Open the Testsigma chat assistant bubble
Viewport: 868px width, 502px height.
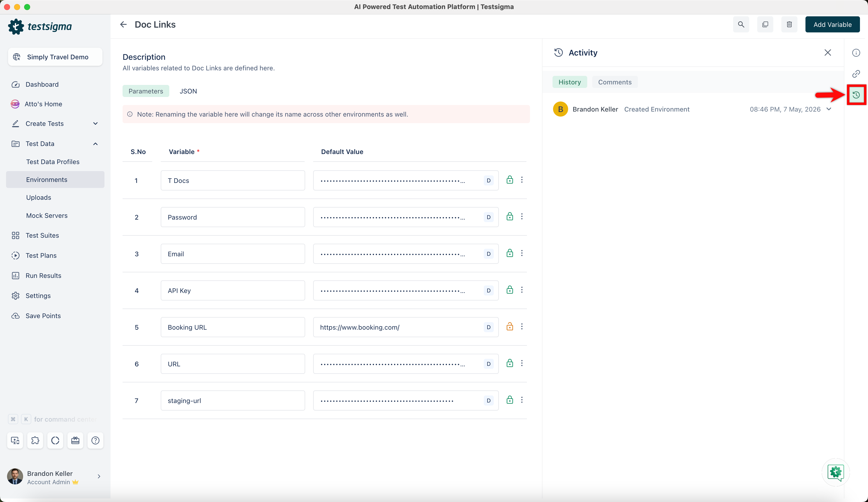pyautogui.click(x=836, y=472)
